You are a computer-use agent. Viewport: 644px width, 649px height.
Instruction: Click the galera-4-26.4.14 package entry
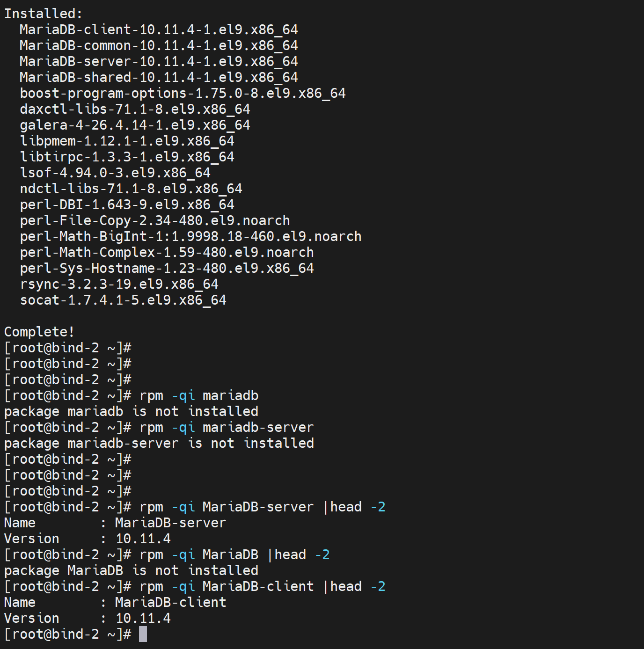pyautogui.click(x=135, y=125)
